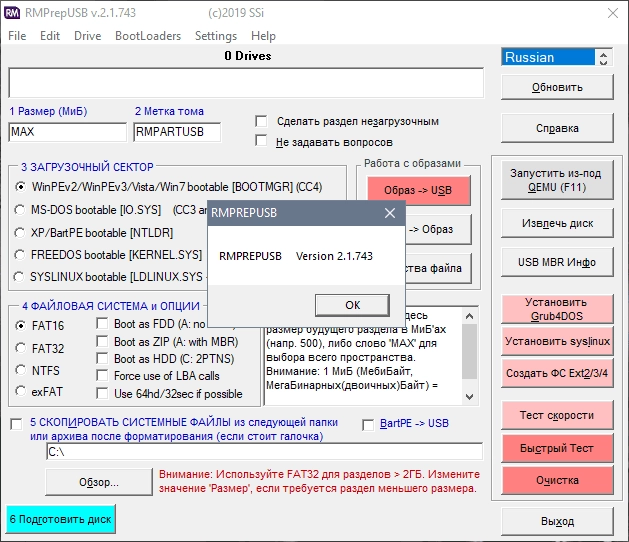The height and width of the screenshot is (542, 629).
Task: Select FAT16 file system radio
Action: point(20,325)
